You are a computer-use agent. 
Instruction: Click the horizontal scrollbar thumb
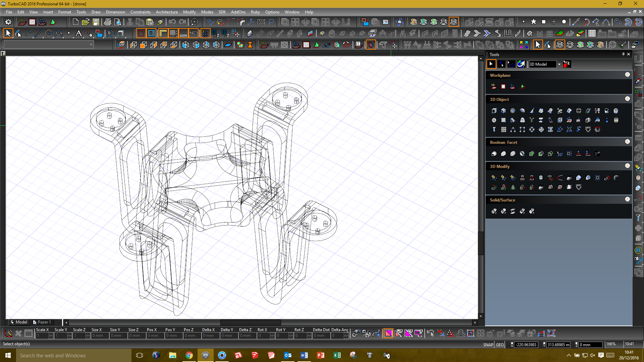(x=250, y=322)
